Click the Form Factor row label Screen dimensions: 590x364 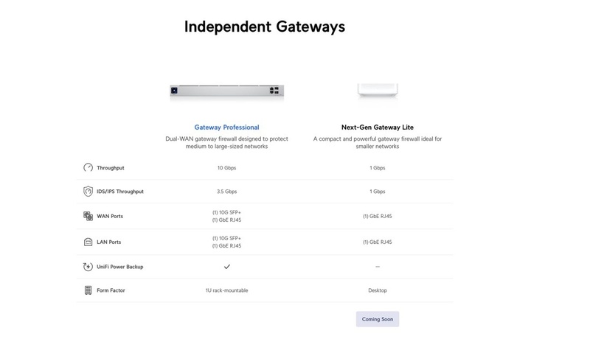tap(111, 290)
